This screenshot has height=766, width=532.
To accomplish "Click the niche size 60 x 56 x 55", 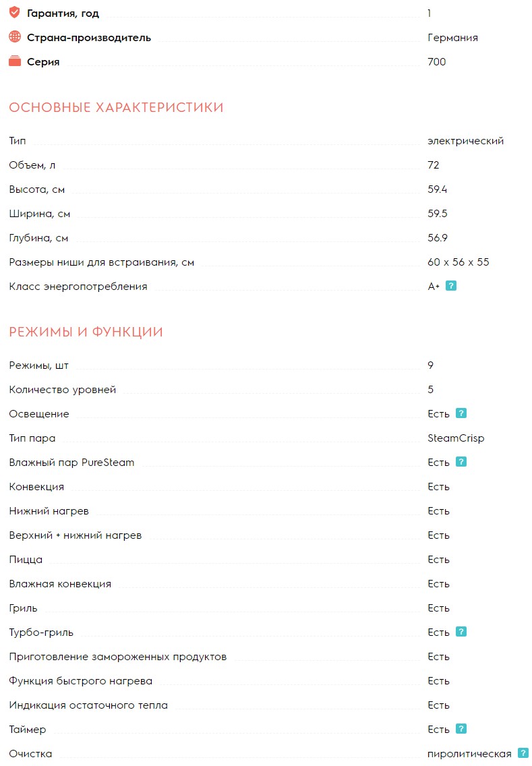I will pyautogui.click(x=459, y=262).
